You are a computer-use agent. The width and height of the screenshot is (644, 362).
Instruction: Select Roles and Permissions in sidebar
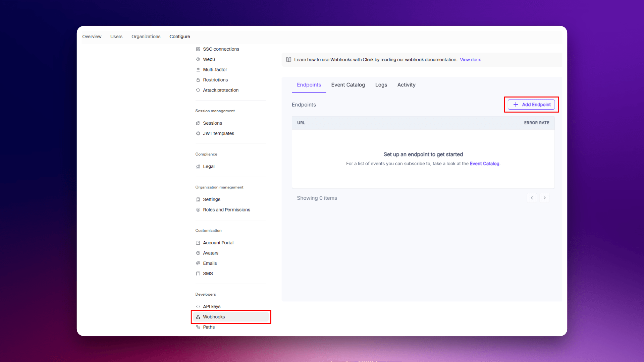[226, 210]
